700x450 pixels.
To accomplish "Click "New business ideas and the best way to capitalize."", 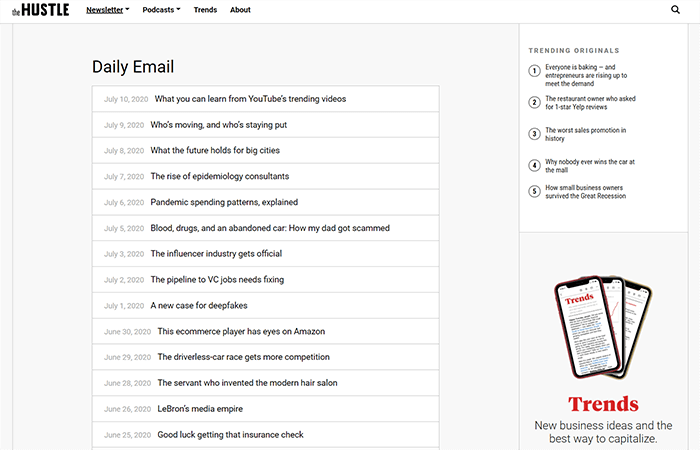I will click(603, 432).
